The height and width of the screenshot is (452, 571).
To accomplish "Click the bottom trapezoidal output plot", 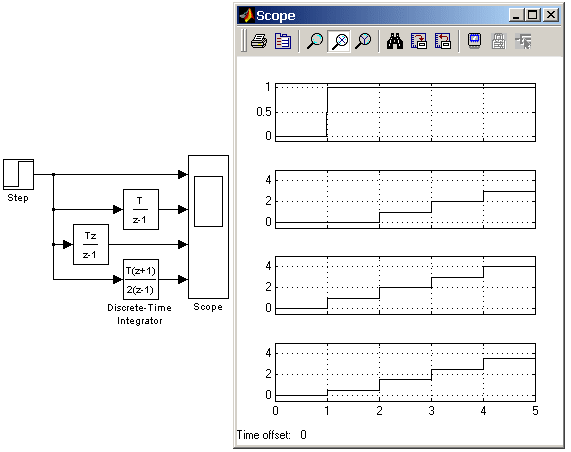I will coord(405,372).
